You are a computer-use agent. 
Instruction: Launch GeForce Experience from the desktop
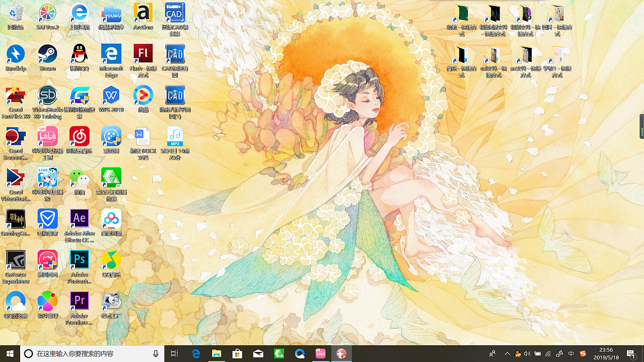[16, 267]
